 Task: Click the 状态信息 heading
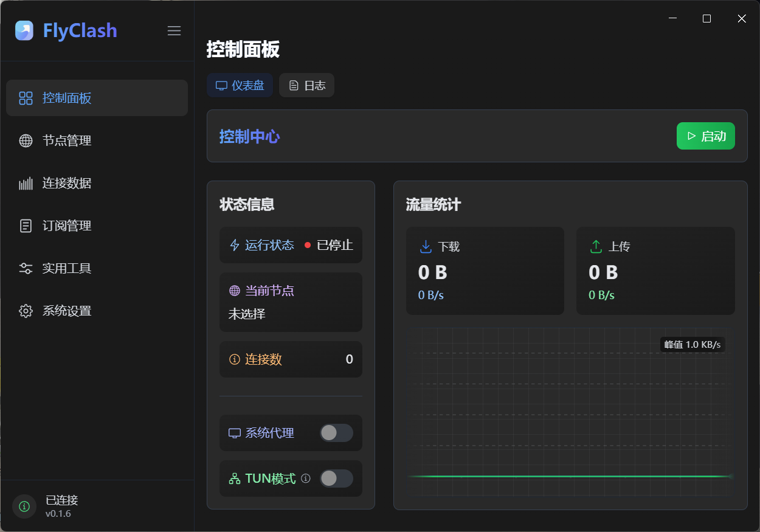[x=247, y=204]
